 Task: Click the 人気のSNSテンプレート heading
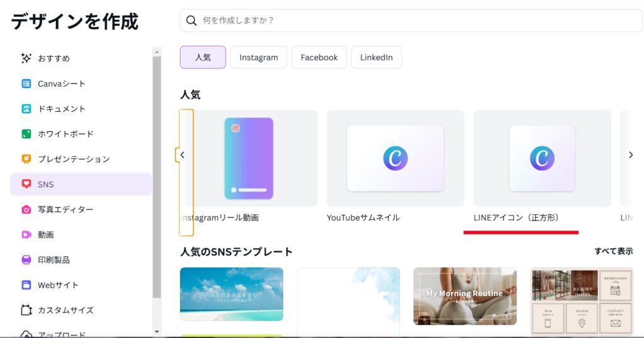click(236, 251)
